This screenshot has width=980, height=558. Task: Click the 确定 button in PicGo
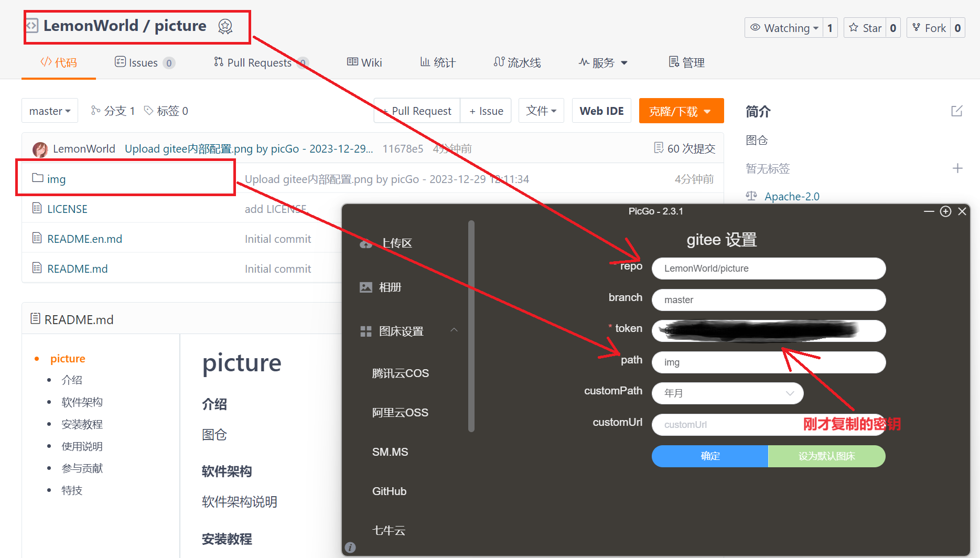[710, 456]
